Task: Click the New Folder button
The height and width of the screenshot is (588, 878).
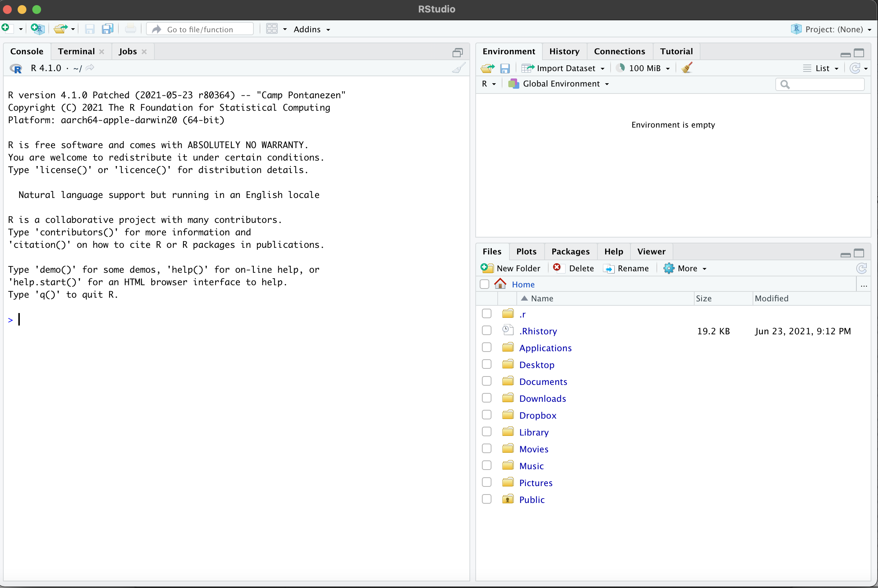Action: pos(511,268)
